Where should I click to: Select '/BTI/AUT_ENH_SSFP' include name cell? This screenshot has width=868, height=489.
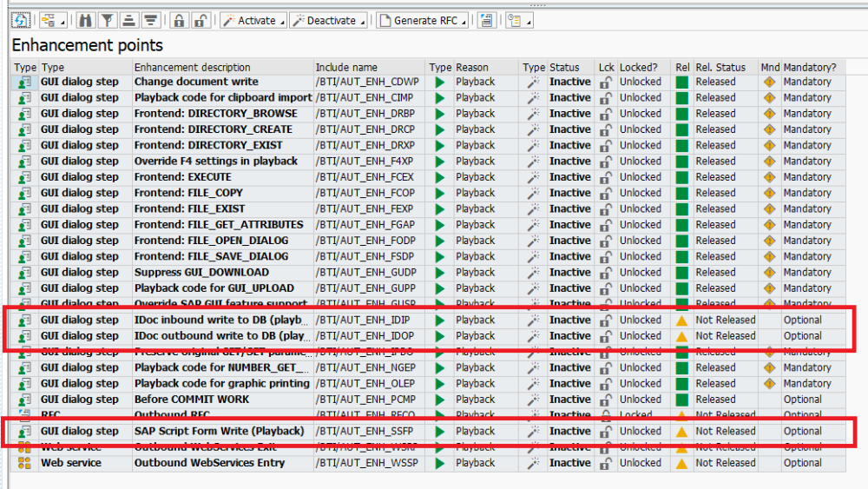click(371, 432)
